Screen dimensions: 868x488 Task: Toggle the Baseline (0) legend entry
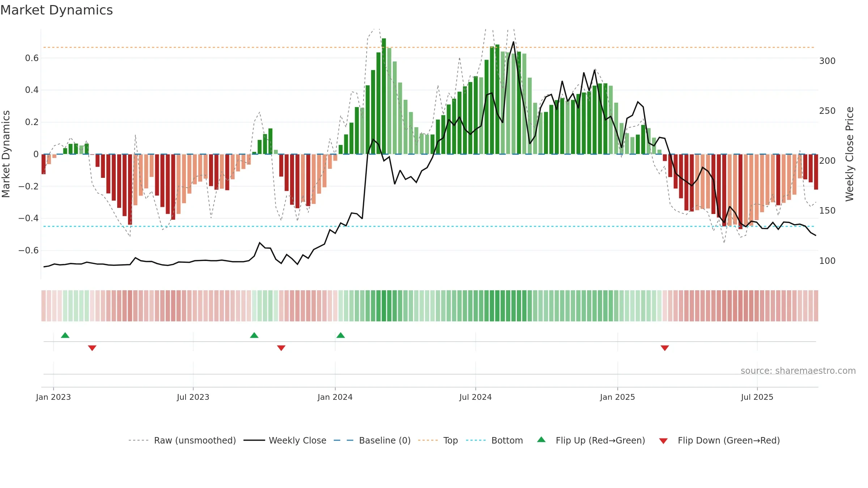(372, 440)
